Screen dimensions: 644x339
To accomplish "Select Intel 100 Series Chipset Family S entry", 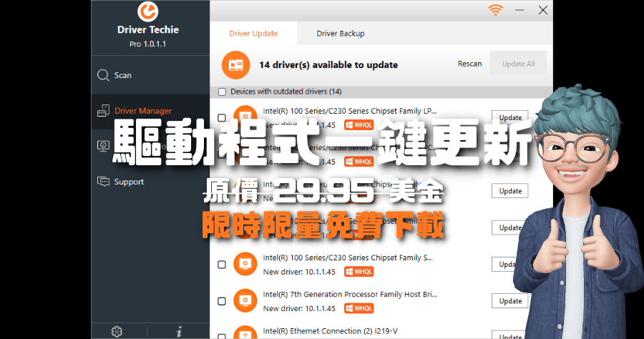I will 348,257.
